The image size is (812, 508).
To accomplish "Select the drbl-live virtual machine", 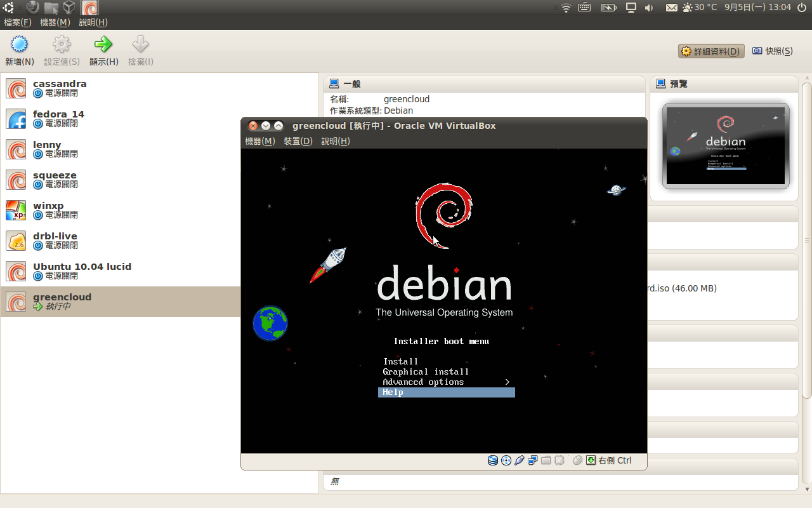I will point(121,241).
